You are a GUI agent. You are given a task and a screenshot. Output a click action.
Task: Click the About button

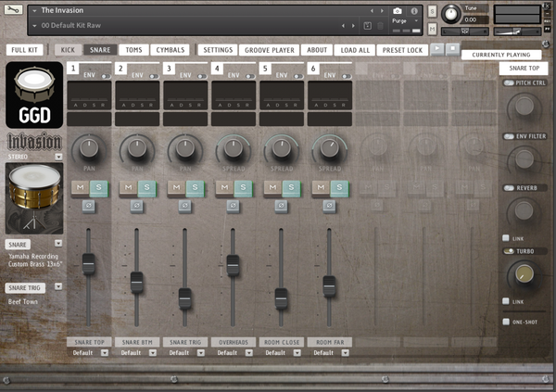[317, 50]
